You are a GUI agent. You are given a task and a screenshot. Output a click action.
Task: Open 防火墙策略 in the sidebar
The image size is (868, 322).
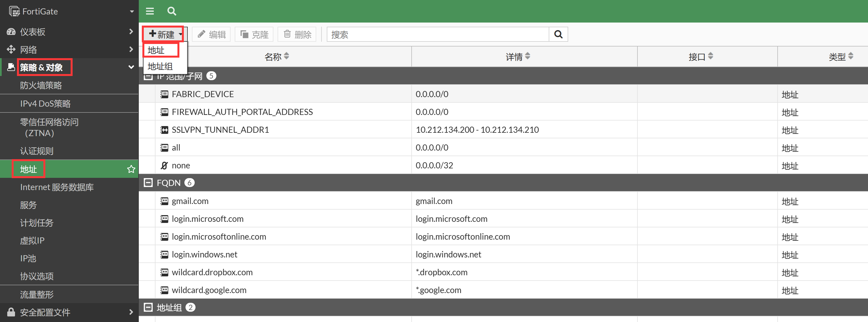pos(41,86)
